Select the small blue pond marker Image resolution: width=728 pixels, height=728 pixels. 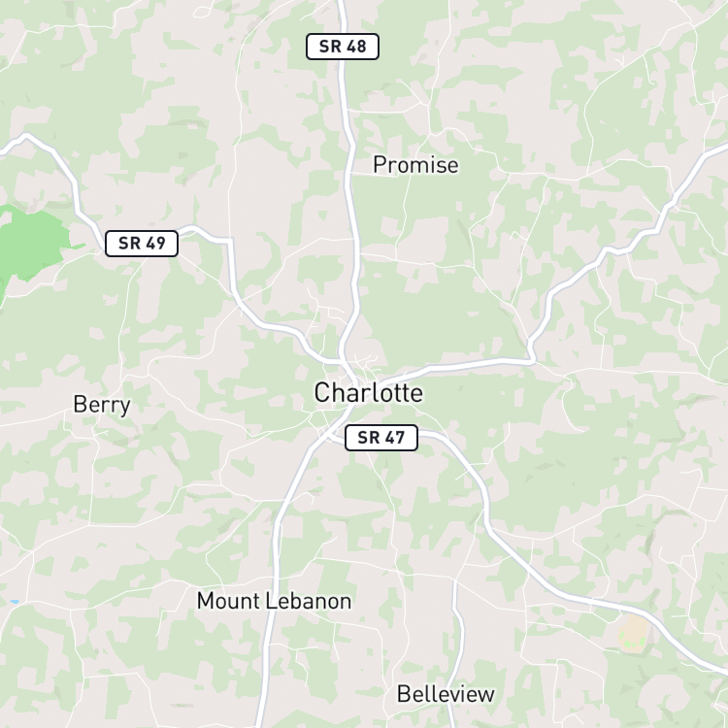(x=15, y=602)
